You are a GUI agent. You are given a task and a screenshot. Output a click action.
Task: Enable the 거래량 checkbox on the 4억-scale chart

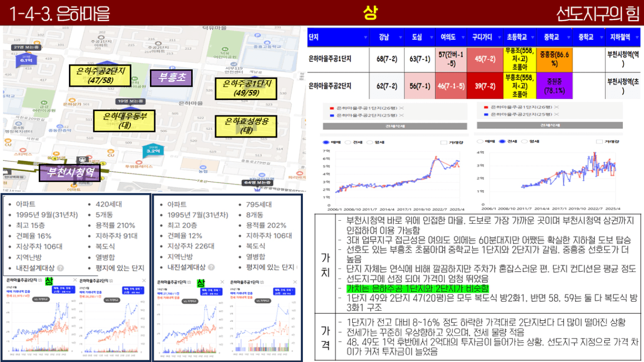coord(600,141)
